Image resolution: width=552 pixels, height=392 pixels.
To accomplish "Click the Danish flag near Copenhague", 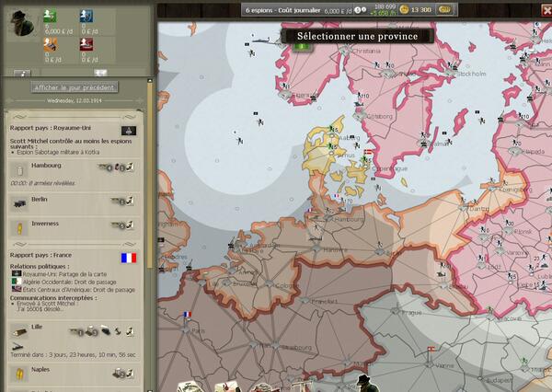I will pos(367,152).
